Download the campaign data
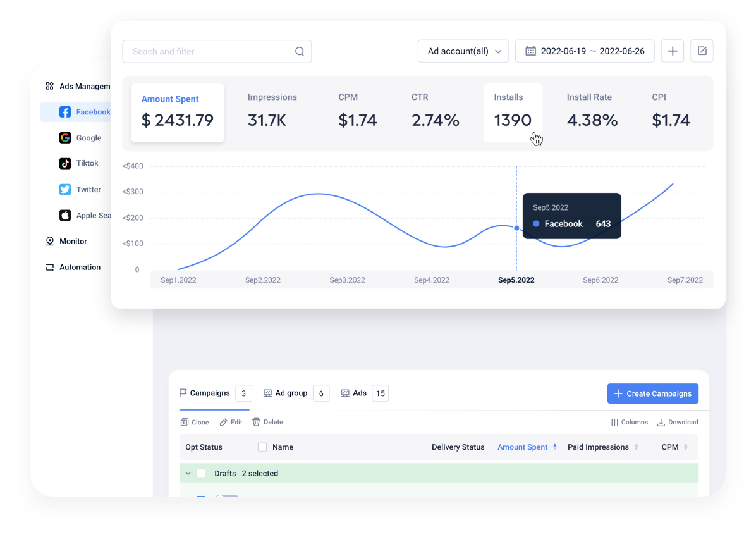 coord(677,422)
